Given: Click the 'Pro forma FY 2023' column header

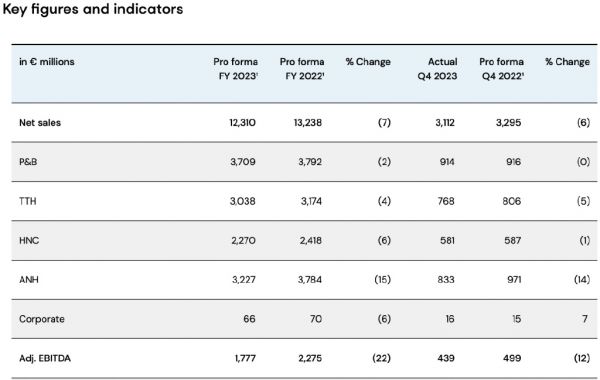Looking at the screenshot, I should (x=236, y=69).
